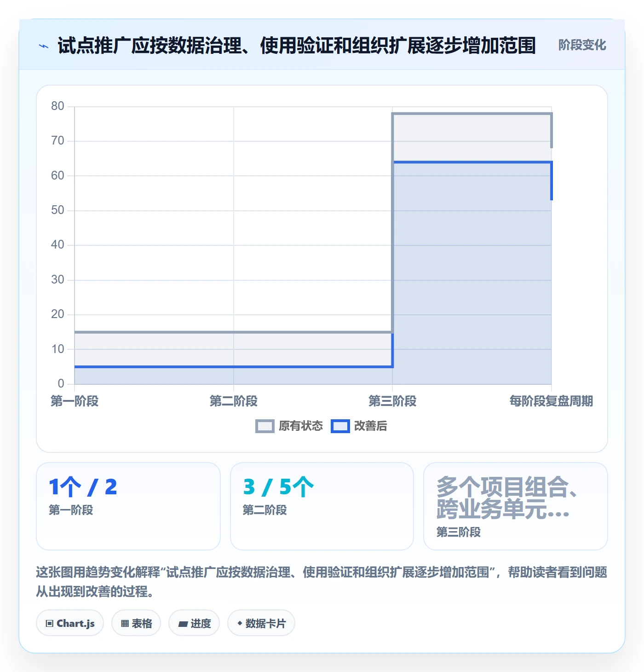
Task: Select the Chart.js tag chip
Action: pyautogui.click(x=70, y=623)
